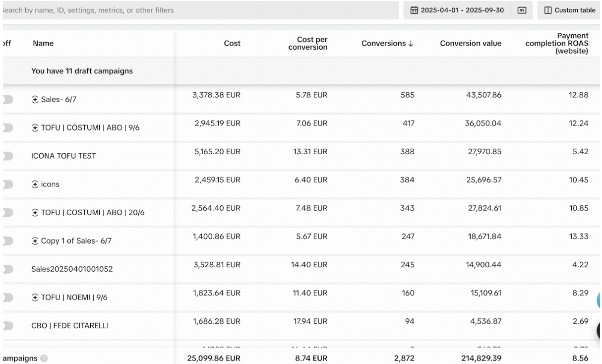Toggle the Sales- 6/7 campaign switch
Screen dimensions: 602x364
pos(7,99)
